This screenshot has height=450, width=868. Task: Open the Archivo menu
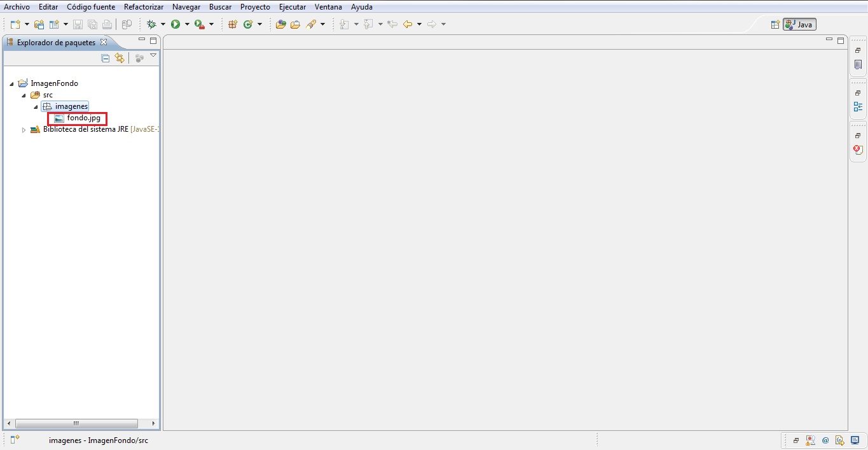[x=17, y=7]
